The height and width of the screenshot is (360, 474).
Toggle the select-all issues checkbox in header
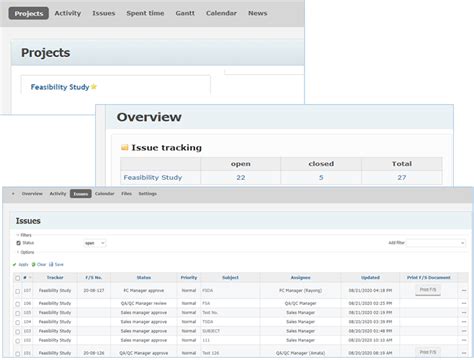pos(18,278)
